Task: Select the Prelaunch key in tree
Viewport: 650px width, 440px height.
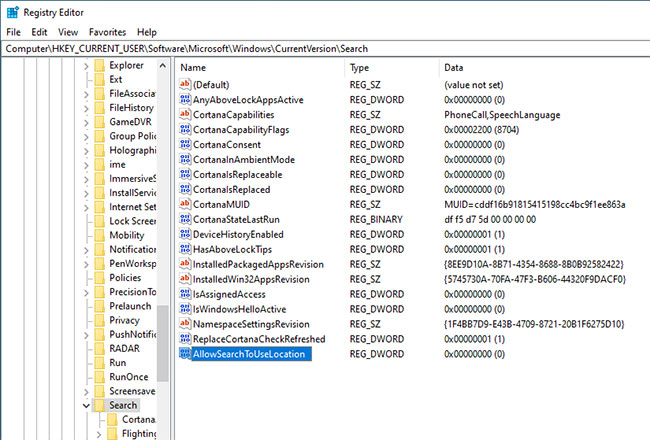Action: 130,306
